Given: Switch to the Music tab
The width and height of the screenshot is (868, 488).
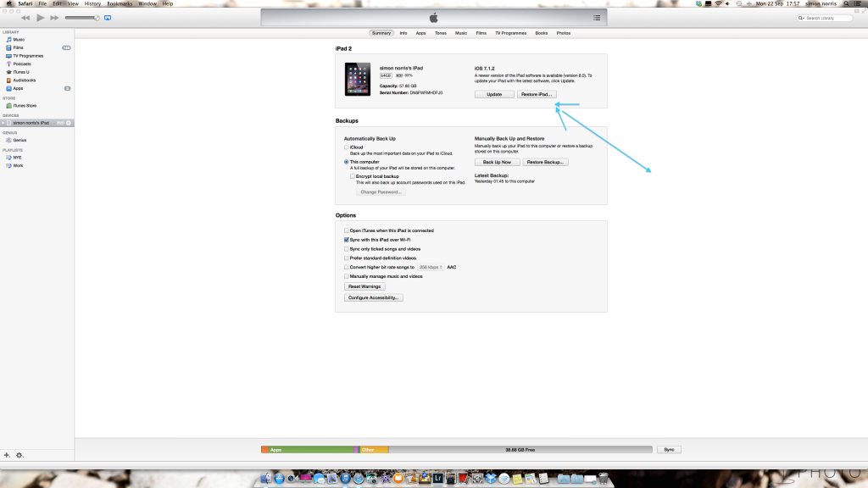Looking at the screenshot, I should coord(461,33).
